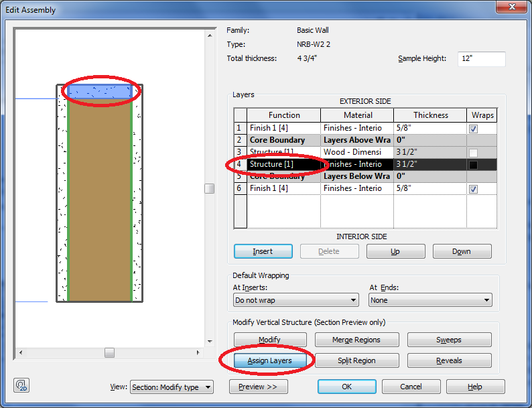Image resolution: width=532 pixels, height=408 pixels.
Task: Open the At Inserts wrapping dropdown
Action: pyautogui.click(x=296, y=300)
